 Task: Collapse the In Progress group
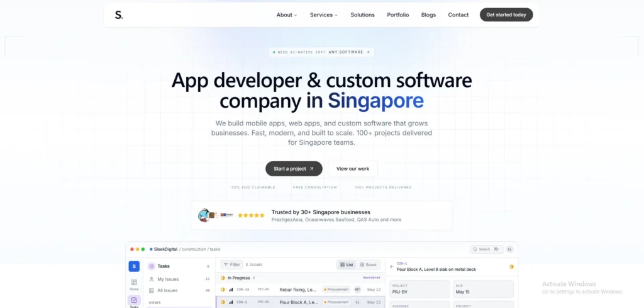click(x=300, y=278)
